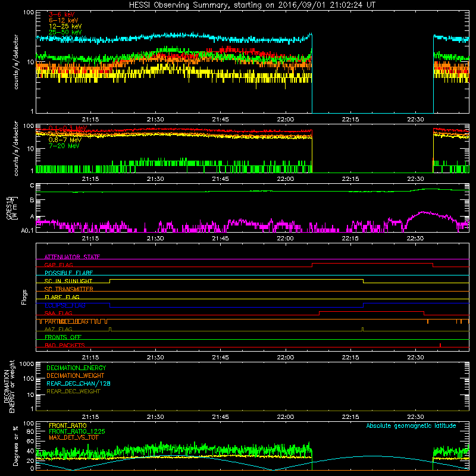The image size is (476, 476).
Task: Select the 25-50 keV legend label
Action: (x=65, y=32)
